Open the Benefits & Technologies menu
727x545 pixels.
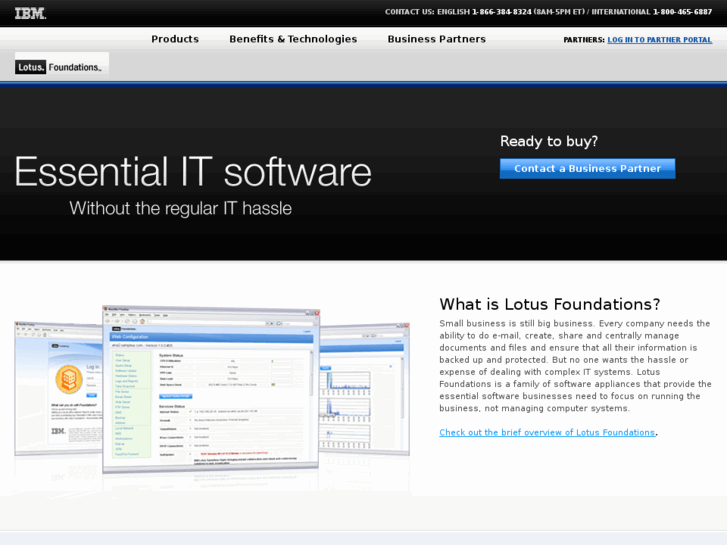coord(293,39)
